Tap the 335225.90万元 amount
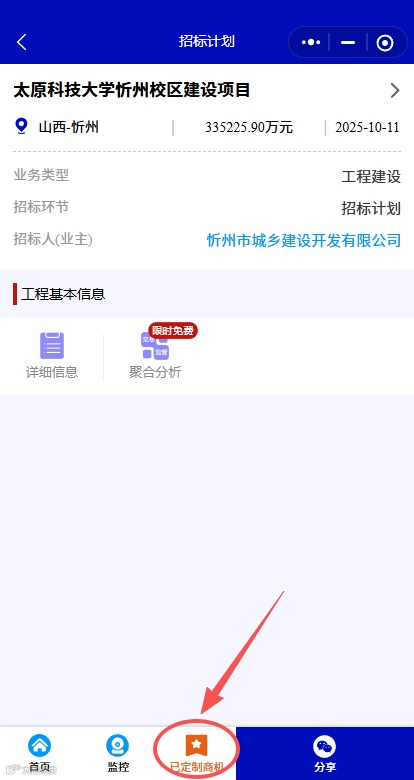414x780 pixels. (249, 127)
